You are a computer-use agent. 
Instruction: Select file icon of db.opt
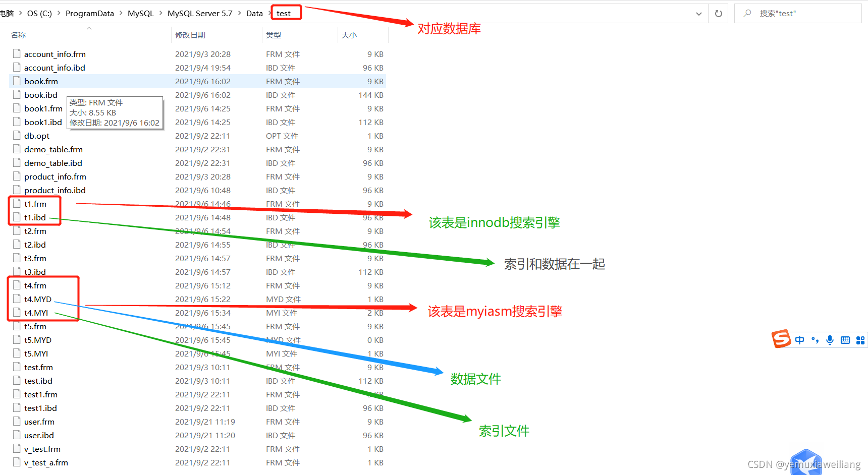(17, 135)
